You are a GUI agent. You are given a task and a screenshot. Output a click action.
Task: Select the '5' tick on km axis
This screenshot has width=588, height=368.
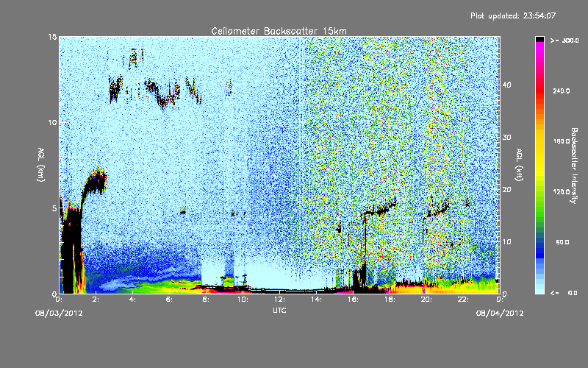54,208
